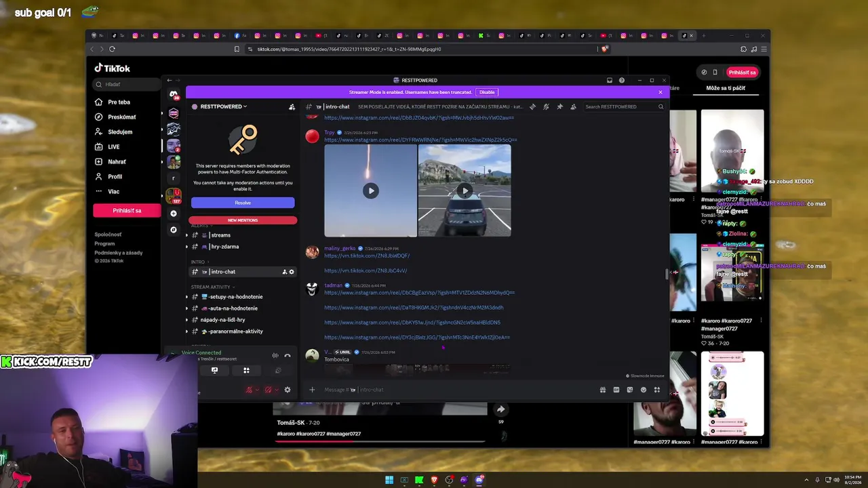
Task: Open LIVE in TikTok sidebar
Action: (x=107, y=146)
